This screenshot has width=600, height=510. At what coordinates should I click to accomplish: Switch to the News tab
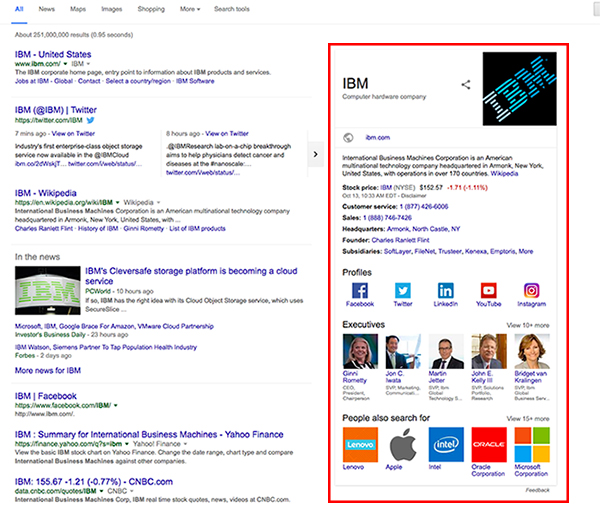[47, 9]
